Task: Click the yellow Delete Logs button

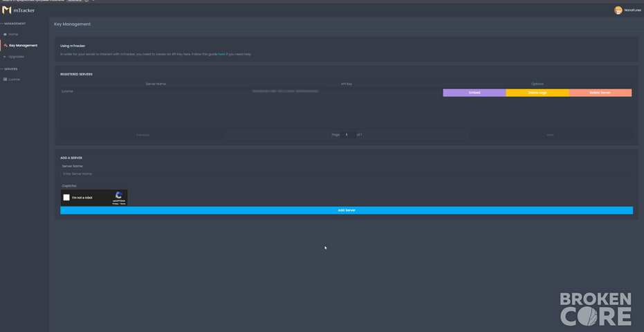Action: 537,93
